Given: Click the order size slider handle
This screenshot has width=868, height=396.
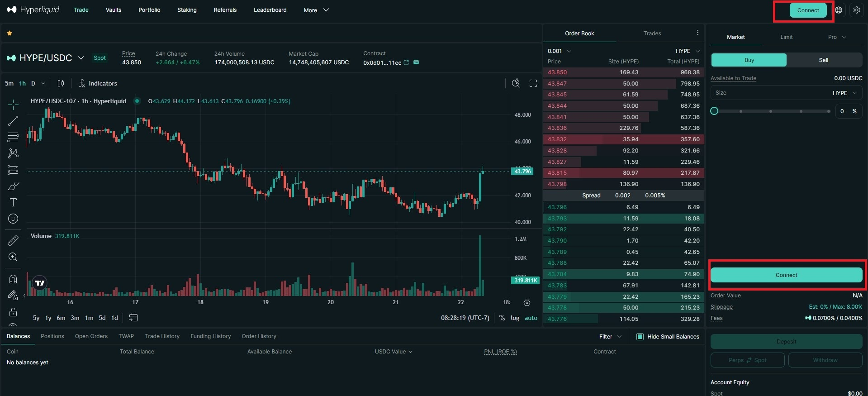Looking at the screenshot, I should tap(714, 111).
